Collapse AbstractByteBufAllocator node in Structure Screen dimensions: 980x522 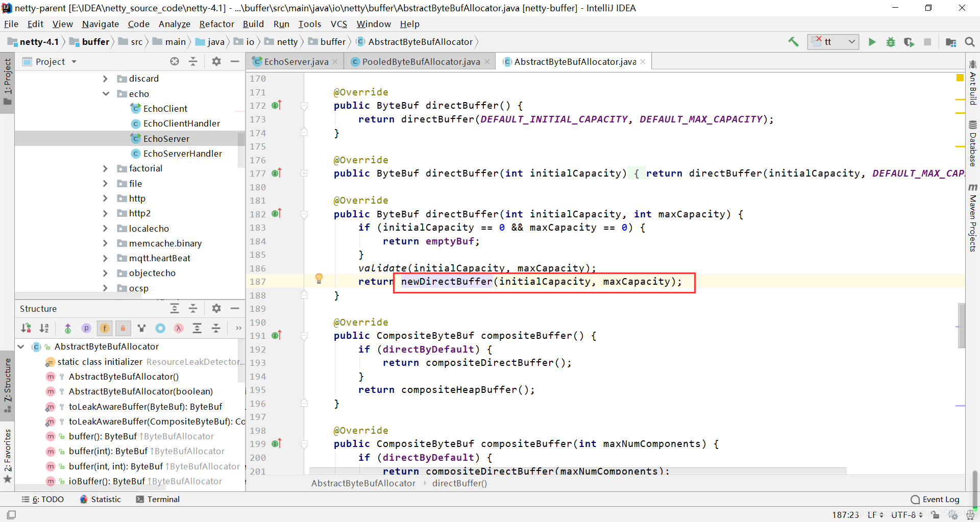[21, 346]
